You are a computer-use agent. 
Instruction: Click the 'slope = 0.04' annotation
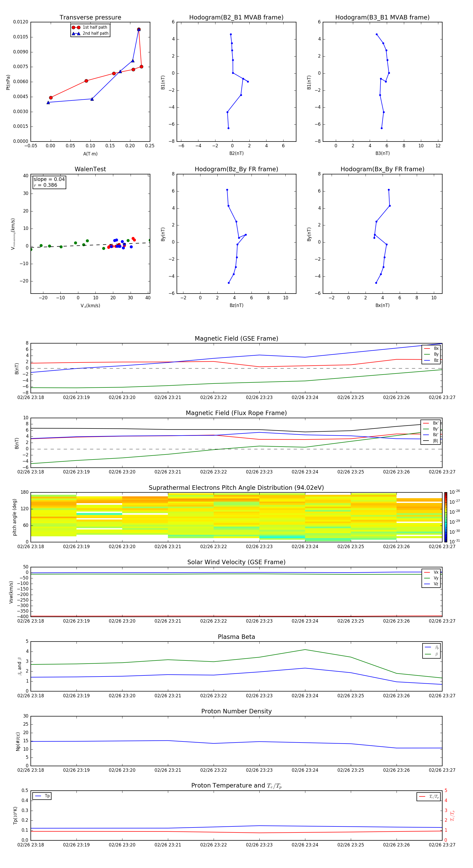click(x=49, y=179)
